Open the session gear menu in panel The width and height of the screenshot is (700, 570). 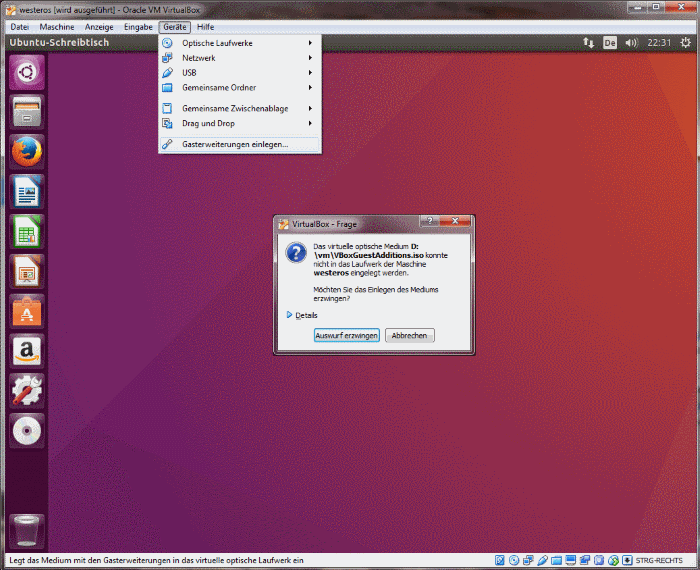[685, 42]
